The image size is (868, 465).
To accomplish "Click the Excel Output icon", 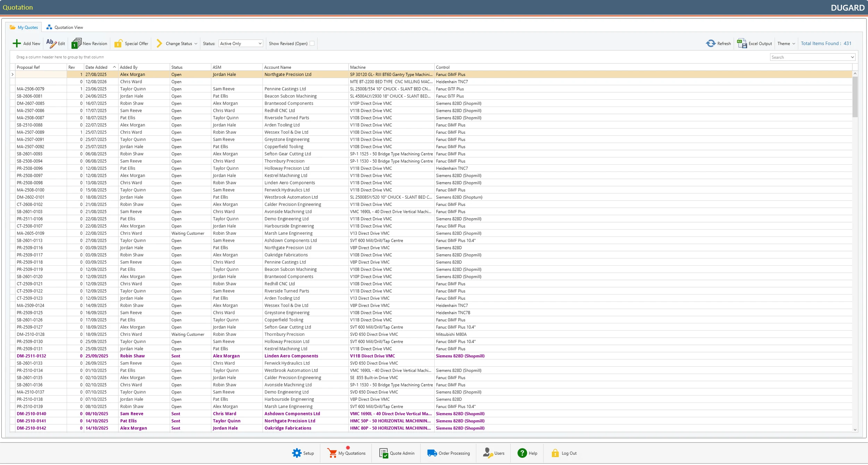I will click(742, 43).
